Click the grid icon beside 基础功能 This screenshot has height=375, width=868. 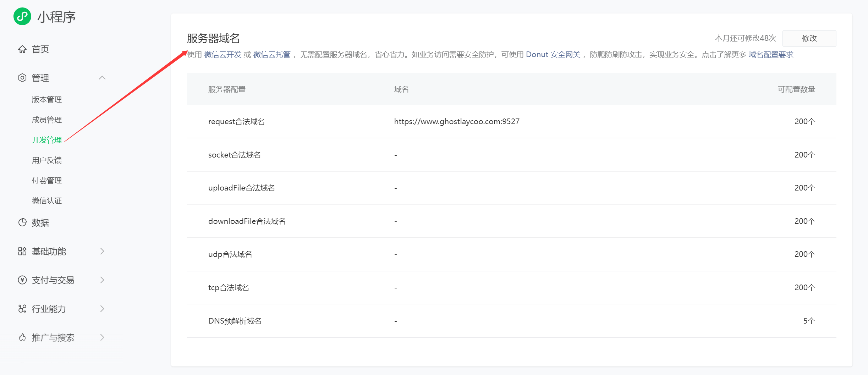pos(22,252)
